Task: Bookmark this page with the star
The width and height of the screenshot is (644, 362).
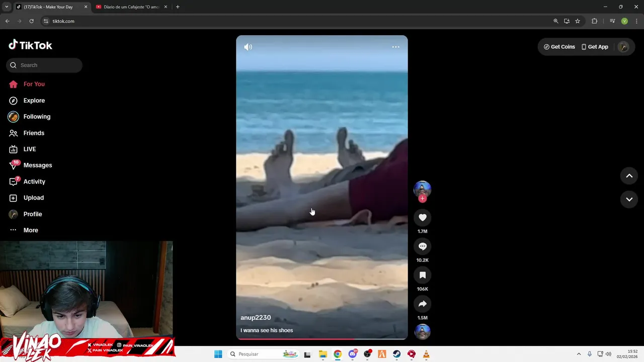Action: [578, 21]
